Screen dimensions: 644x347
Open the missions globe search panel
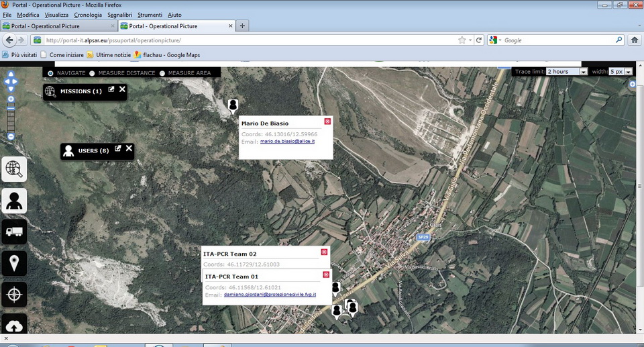(14, 170)
